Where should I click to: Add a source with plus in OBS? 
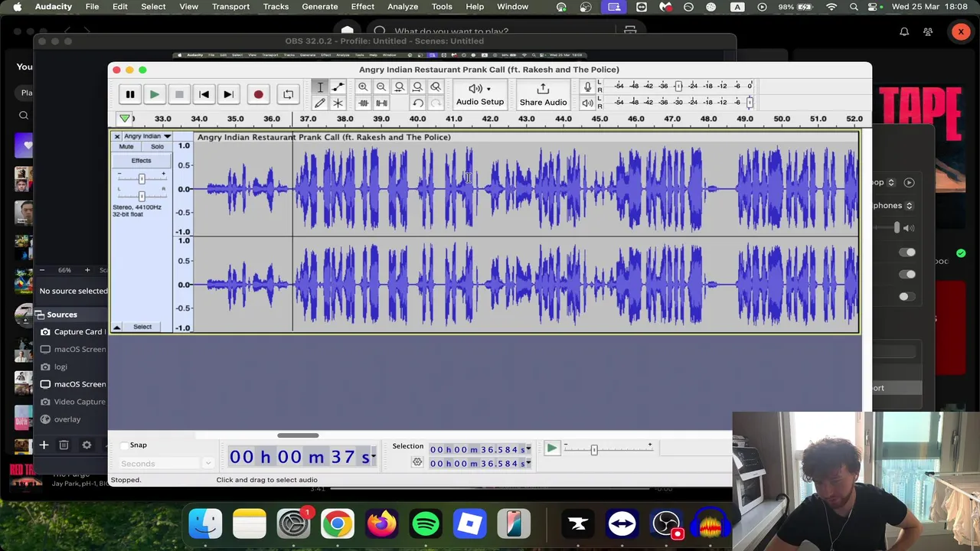[x=44, y=445]
